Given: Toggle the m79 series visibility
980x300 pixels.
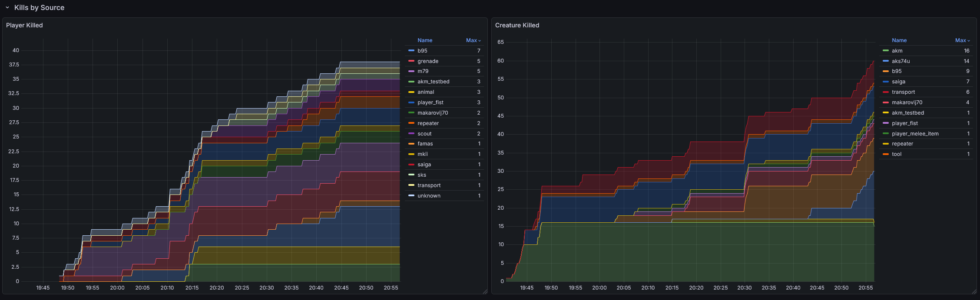Looking at the screenshot, I should [x=423, y=71].
